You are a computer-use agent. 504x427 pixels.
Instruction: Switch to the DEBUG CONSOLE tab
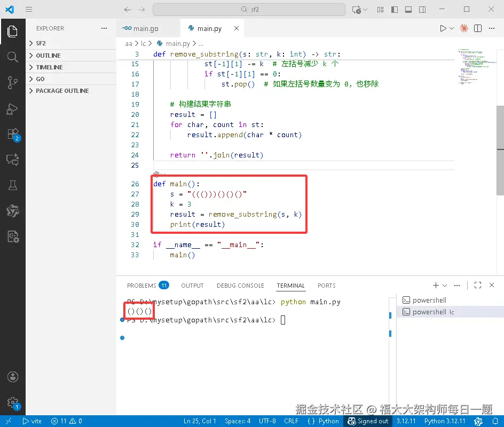click(x=240, y=286)
